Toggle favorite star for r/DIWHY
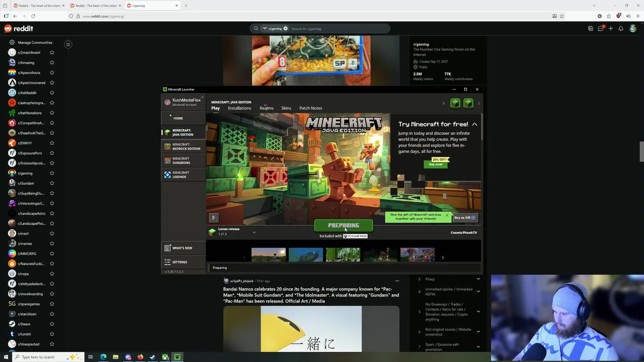Screen dimensions: 644x362 pos(52,143)
